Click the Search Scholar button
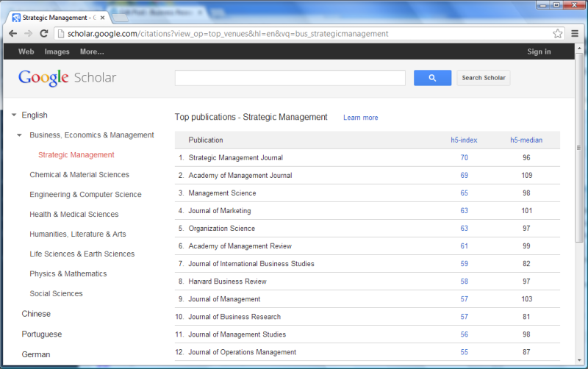 coord(484,78)
